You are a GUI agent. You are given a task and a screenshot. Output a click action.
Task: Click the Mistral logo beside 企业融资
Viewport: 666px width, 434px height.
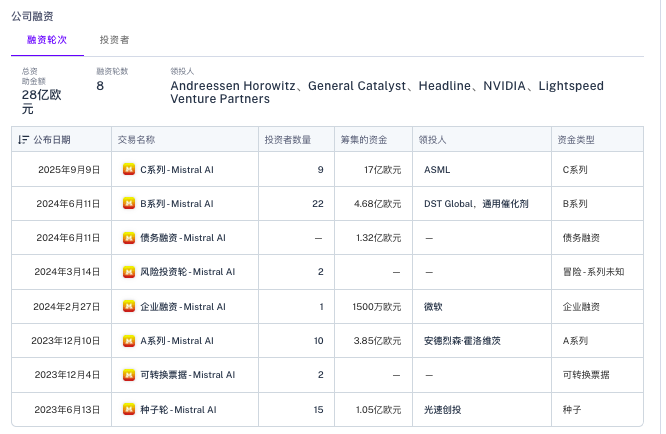129,307
